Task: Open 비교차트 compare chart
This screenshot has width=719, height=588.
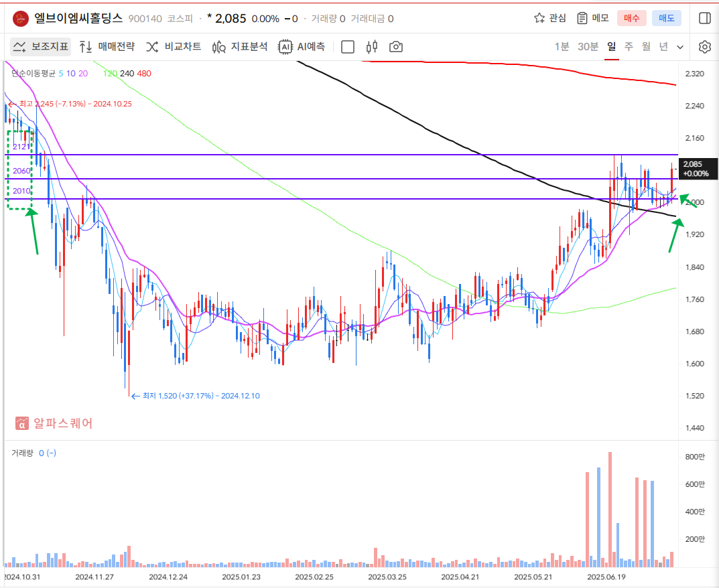Action: 174,47
